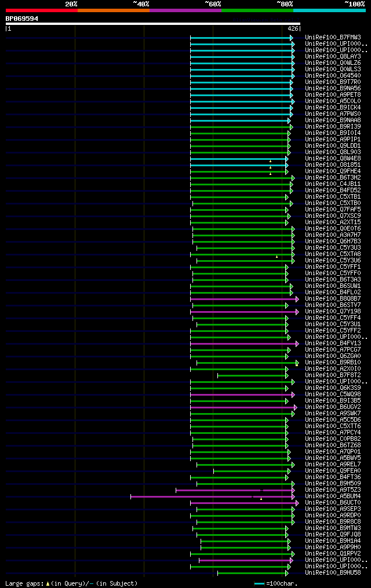The image size is (371, 588).
Task: Click the red 20% legend segment
Action: 42,10
